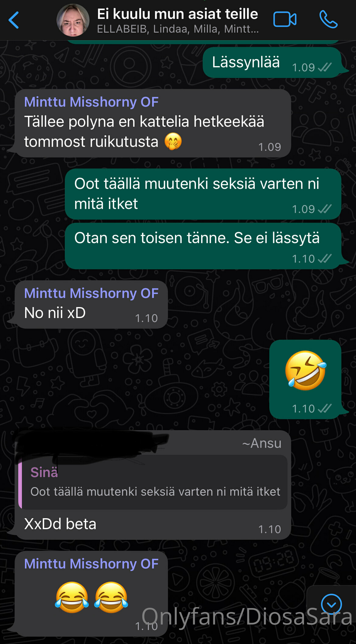356x644 pixels.
Task: Tap the read checkmarks on the 'mitä itket' message
Action: [325, 209]
